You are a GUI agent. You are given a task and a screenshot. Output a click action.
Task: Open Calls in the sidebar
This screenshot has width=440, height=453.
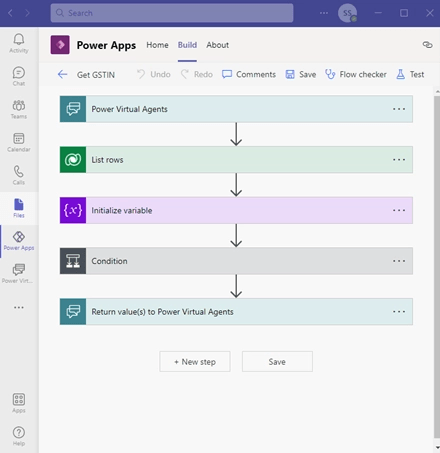point(19,175)
